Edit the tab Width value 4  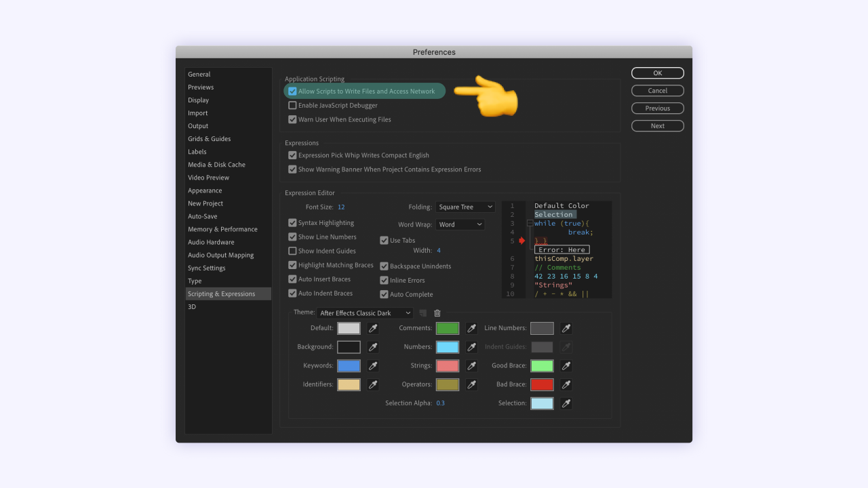tap(439, 251)
